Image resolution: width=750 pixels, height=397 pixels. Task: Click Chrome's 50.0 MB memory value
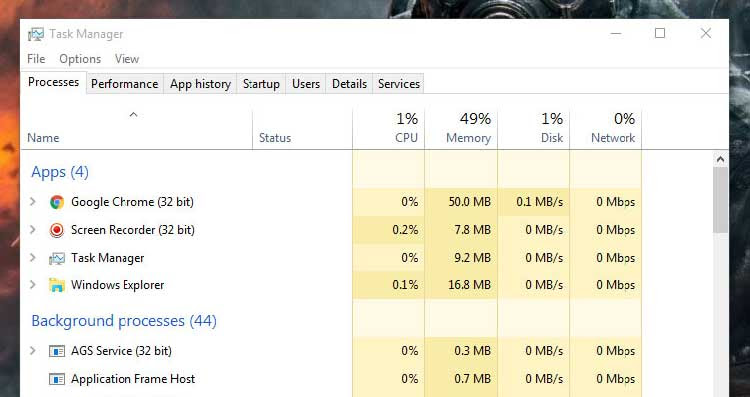[470, 202]
